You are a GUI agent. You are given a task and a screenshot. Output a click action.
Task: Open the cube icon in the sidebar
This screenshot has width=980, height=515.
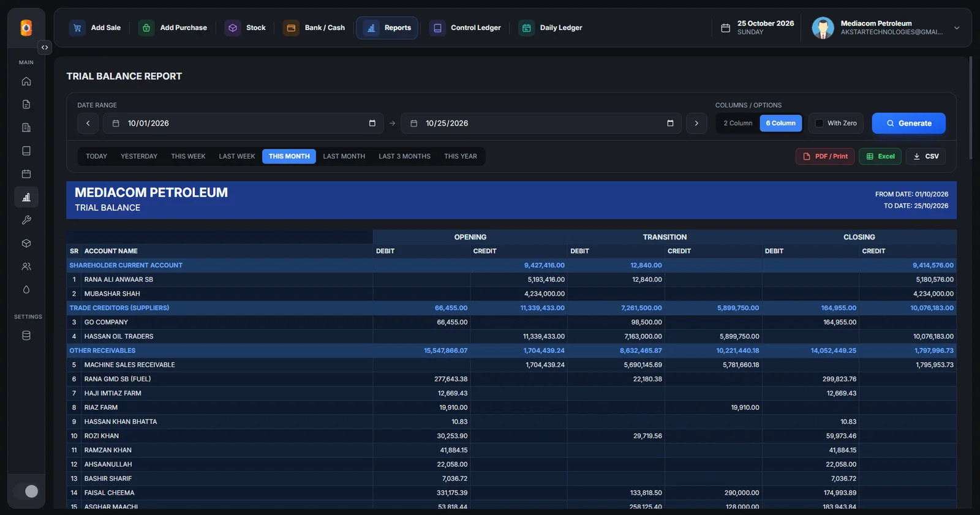point(26,243)
